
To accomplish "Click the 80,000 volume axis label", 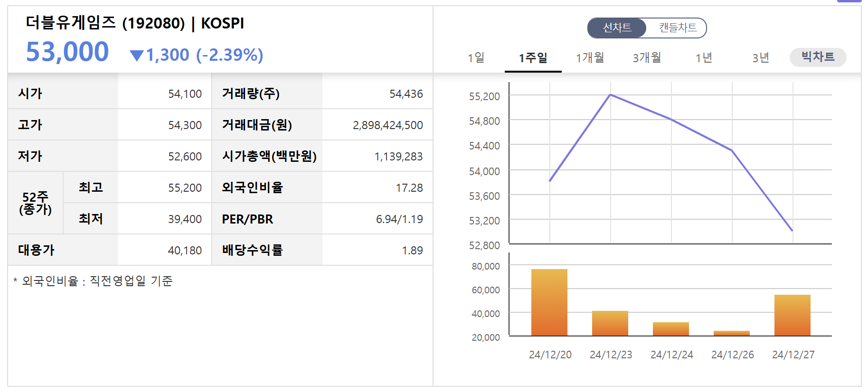I will [485, 266].
